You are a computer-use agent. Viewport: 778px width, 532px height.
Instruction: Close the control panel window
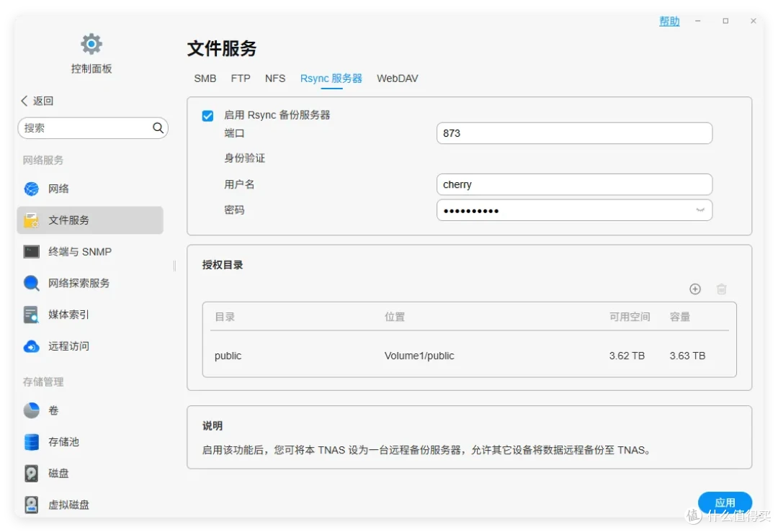coord(754,21)
